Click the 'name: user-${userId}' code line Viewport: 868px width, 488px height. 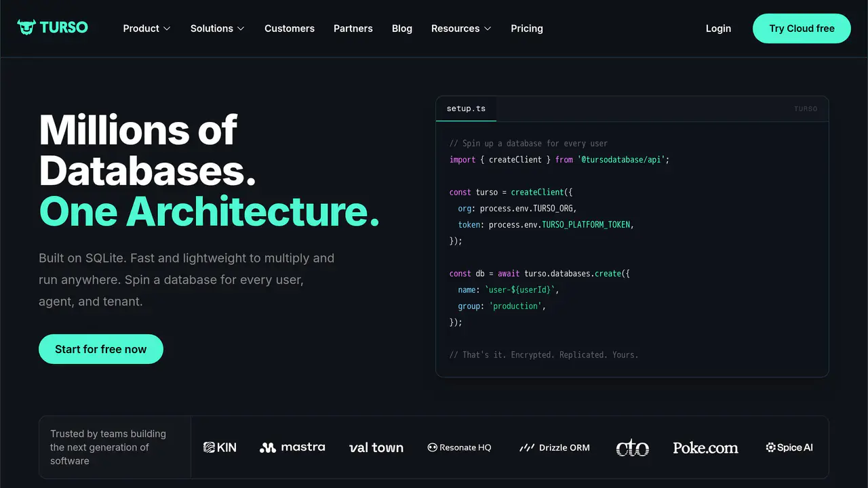pos(509,290)
